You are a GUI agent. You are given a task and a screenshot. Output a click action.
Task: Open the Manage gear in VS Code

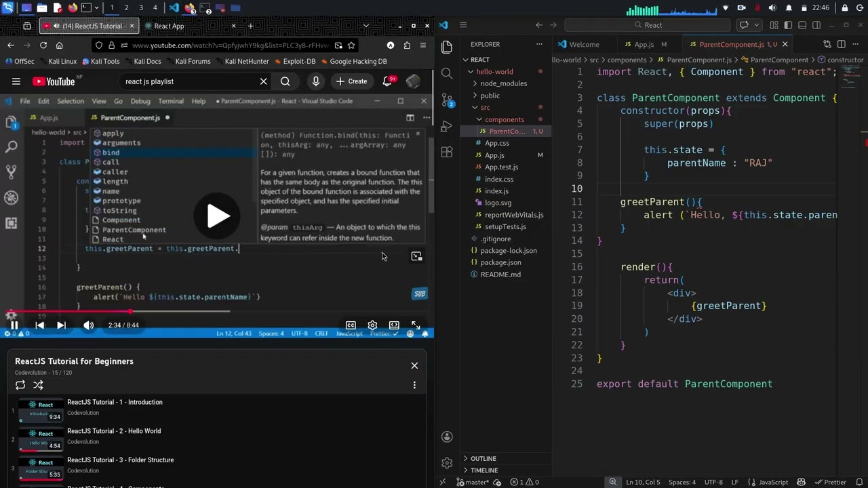(x=447, y=463)
